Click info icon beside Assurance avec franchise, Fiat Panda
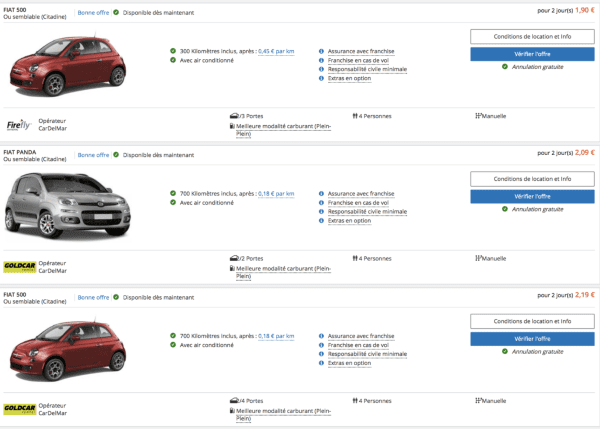The width and height of the screenshot is (600, 429). (321, 194)
